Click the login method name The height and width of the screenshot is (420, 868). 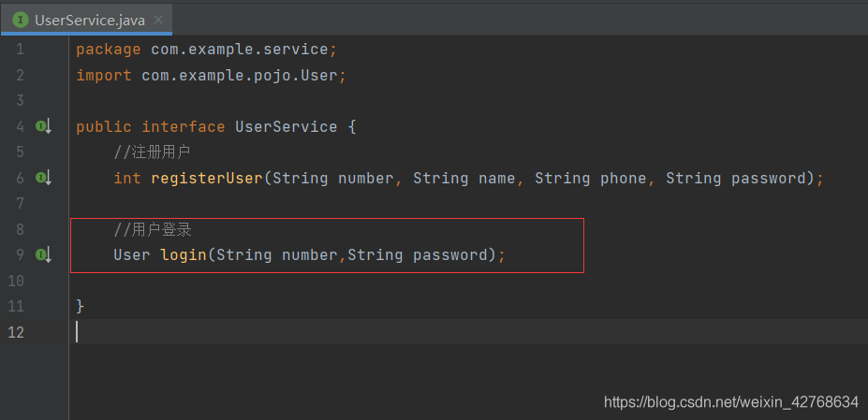(183, 254)
